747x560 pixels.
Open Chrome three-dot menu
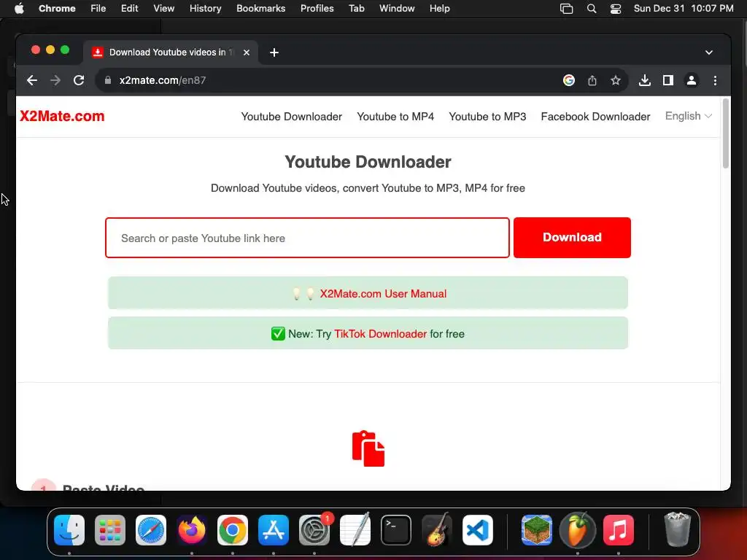(715, 80)
